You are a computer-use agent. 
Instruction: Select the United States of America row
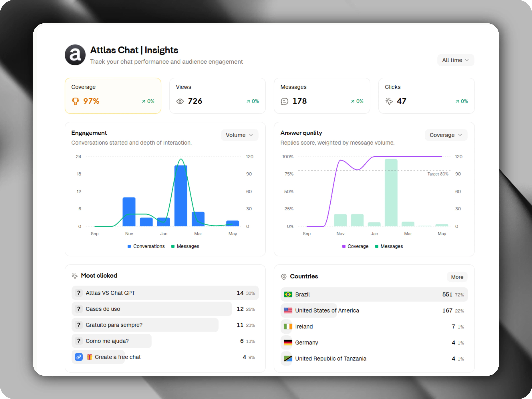point(374,311)
